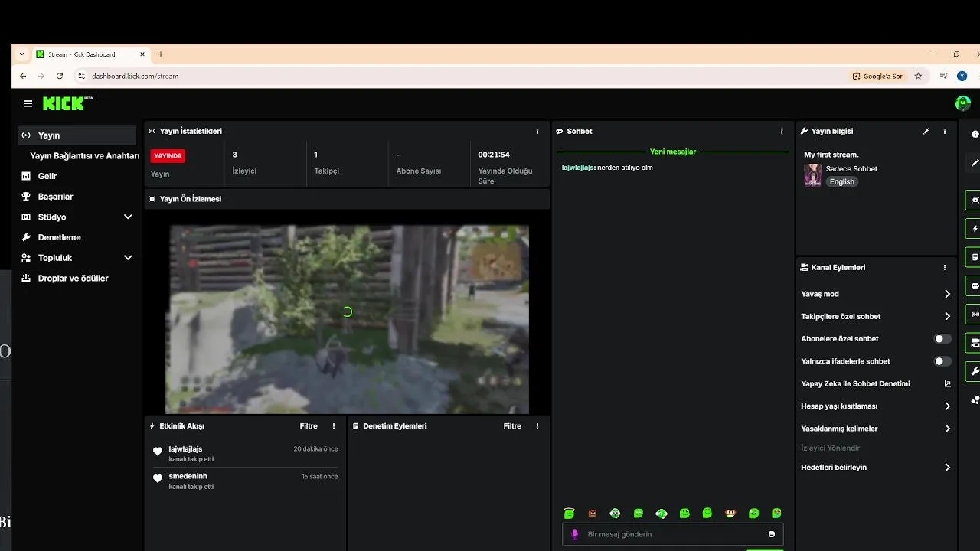The image size is (980, 551).
Task: Open Yavaş mod settings arrow
Action: coord(947,294)
